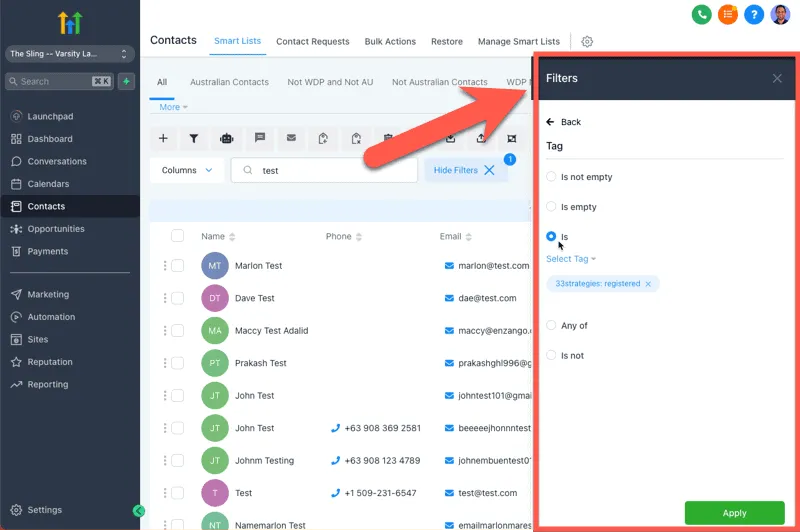Go Back in the Filters panel
Viewport: 800px width, 532px height.
tap(563, 122)
